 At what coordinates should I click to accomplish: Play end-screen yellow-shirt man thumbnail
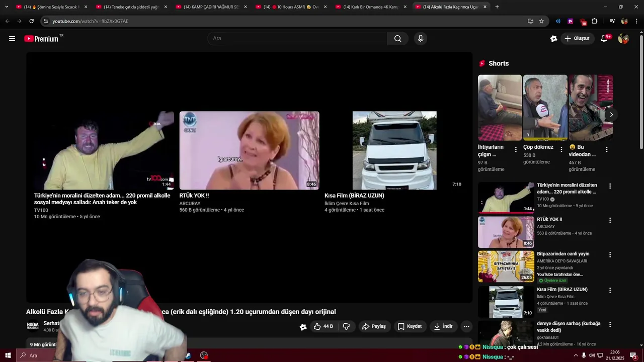tap(104, 150)
